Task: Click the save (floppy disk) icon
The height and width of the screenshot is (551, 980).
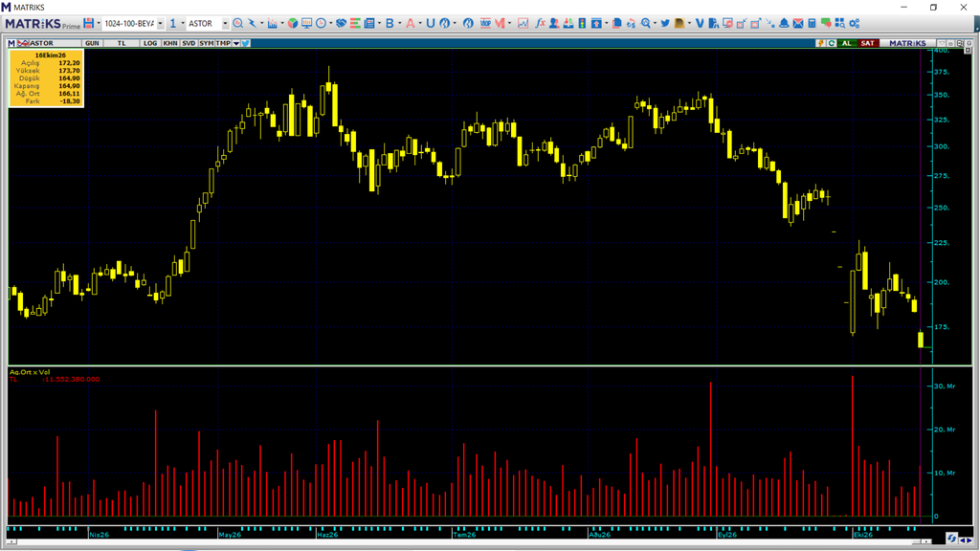Action: tap(89, 23)
